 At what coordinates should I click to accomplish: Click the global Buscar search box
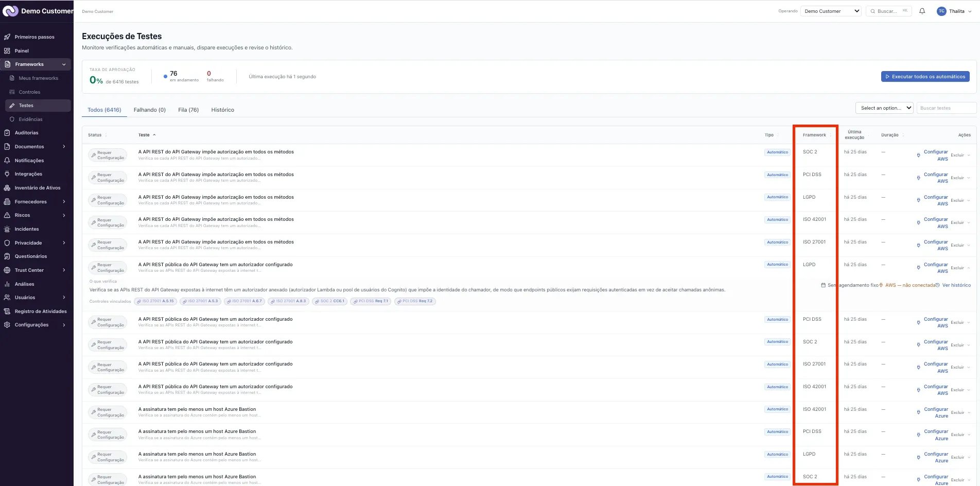pyautogui.click(x=889, y=11)
